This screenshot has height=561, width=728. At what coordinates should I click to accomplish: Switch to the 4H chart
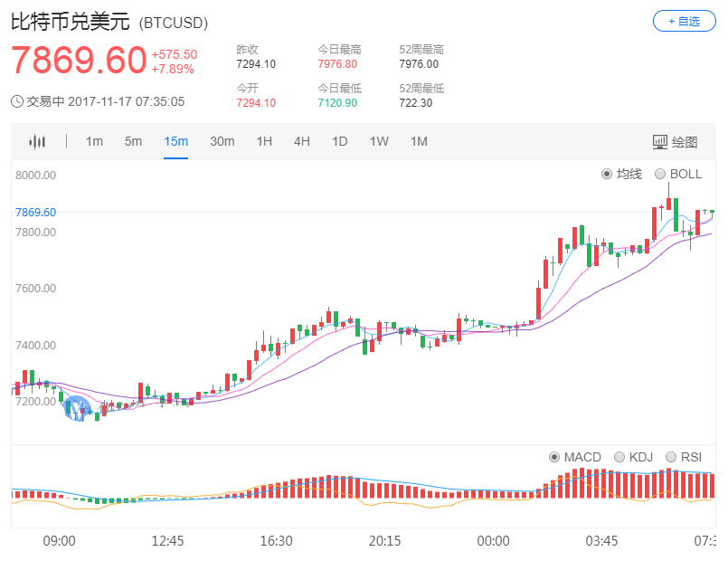click(x=301, y=141)
